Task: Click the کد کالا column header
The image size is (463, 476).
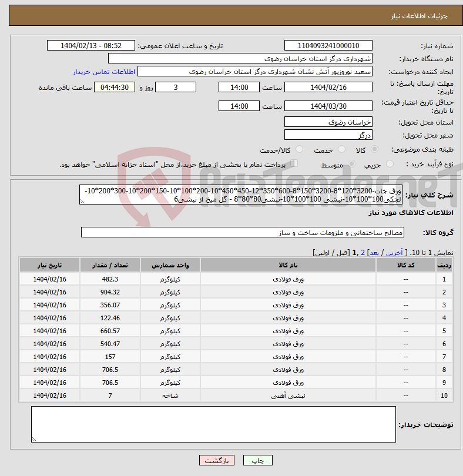Action: click(x=405, y=265)
